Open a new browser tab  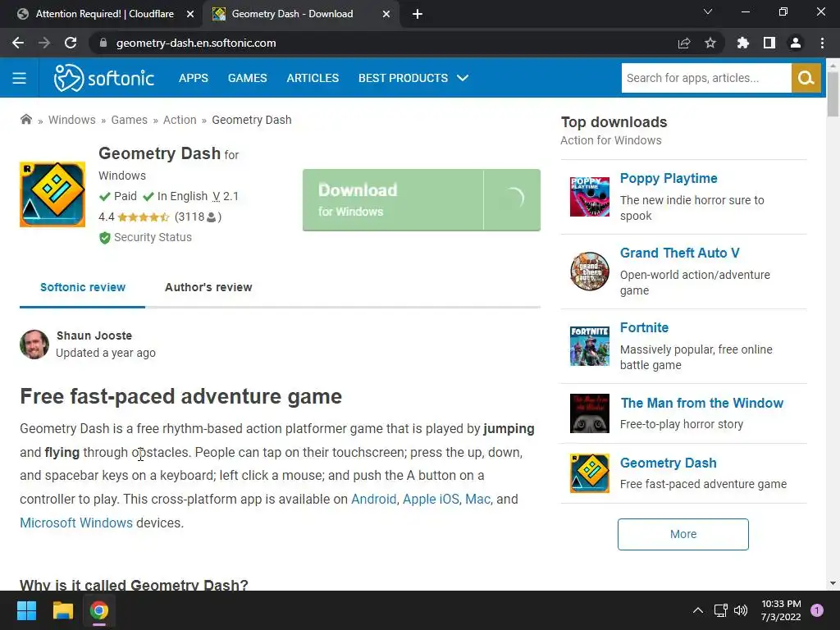(418, 14)
